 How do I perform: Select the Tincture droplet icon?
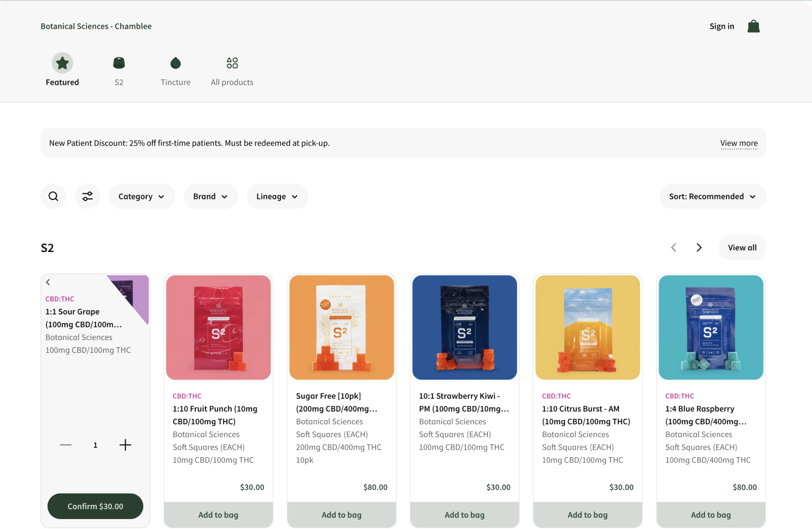pyautogui.click(x=175, y=63)
